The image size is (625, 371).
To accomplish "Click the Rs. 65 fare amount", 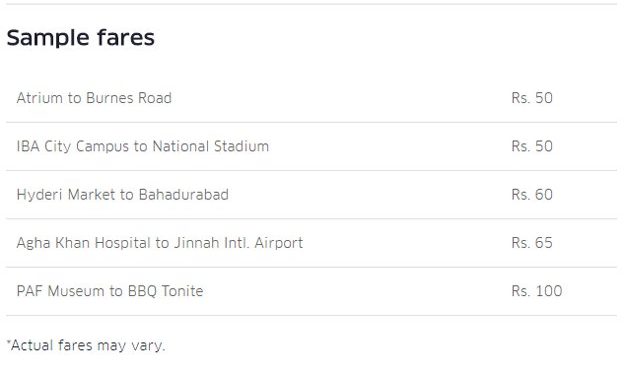I will point(532,243).
